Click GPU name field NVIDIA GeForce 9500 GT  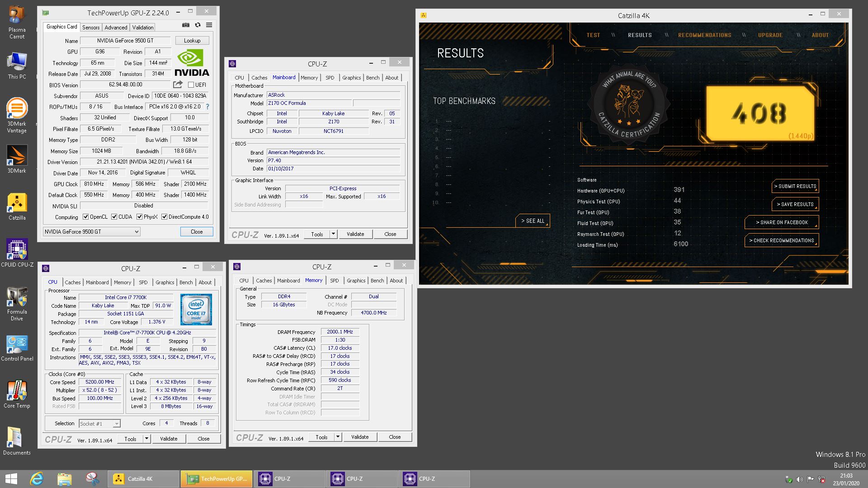point(125,41)
